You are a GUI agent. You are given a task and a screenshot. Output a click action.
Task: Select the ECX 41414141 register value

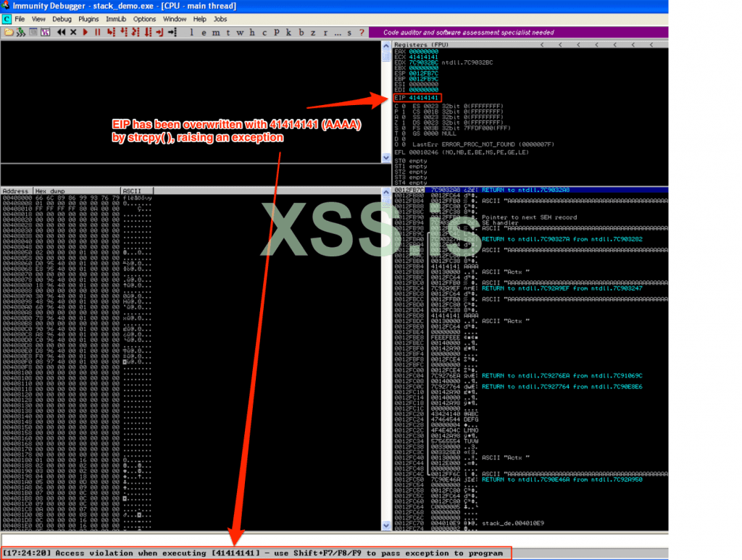click(423, 57)
